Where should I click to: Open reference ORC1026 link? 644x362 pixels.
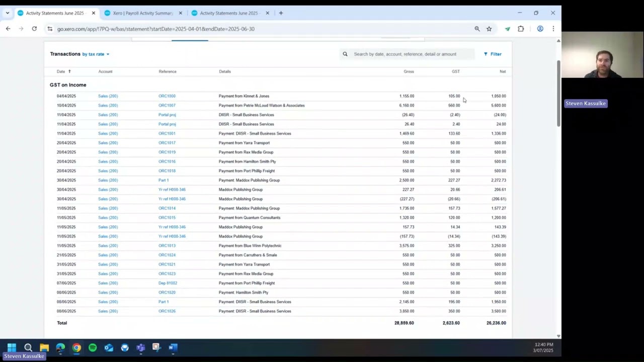[x=167, y=311]
